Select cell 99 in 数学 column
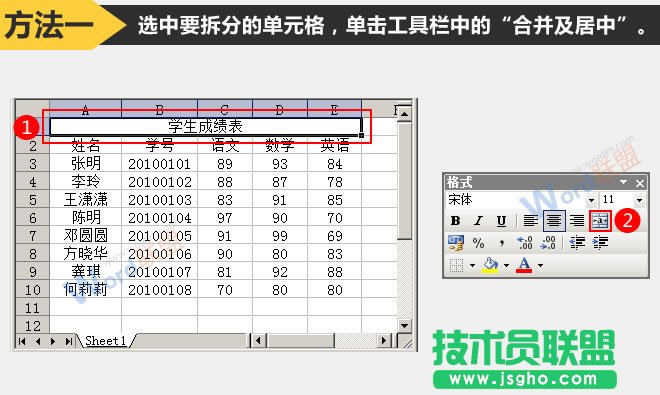 [280, 236]
